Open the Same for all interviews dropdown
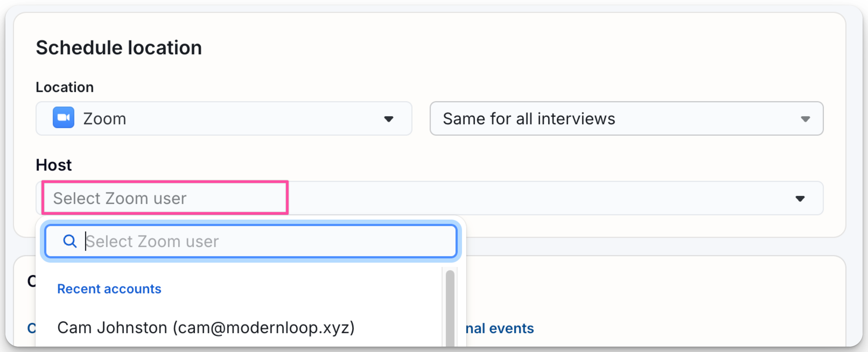Viewport: 868px width, 352px height. [626, 119]
